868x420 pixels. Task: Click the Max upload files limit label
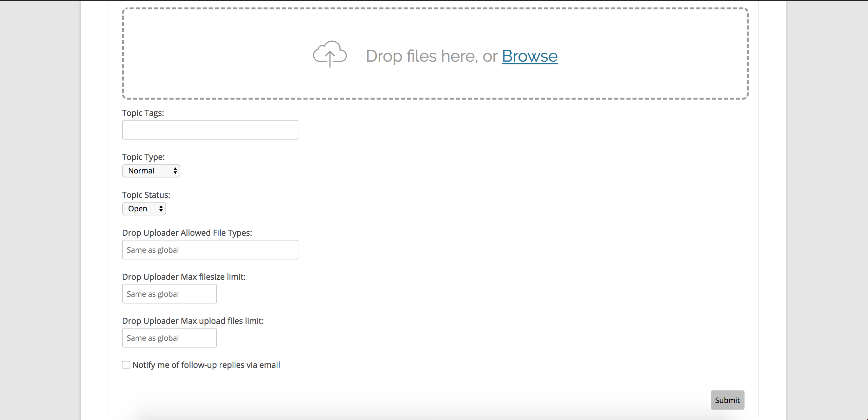point(193,321)
